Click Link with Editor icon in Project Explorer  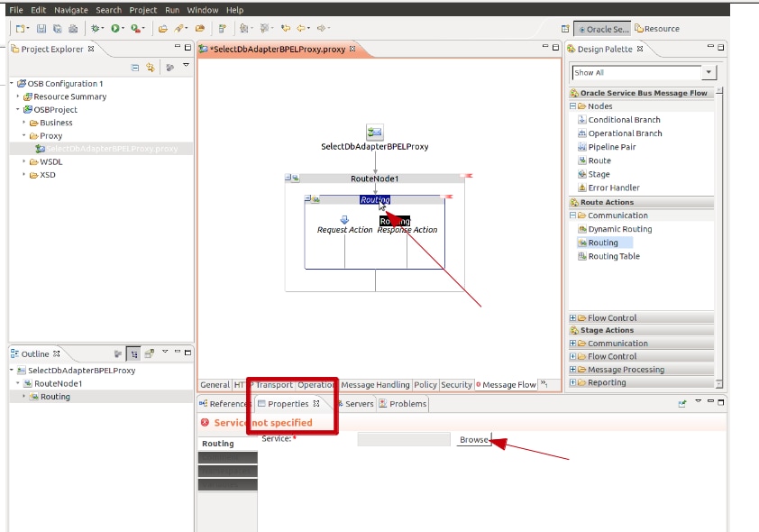151,68
